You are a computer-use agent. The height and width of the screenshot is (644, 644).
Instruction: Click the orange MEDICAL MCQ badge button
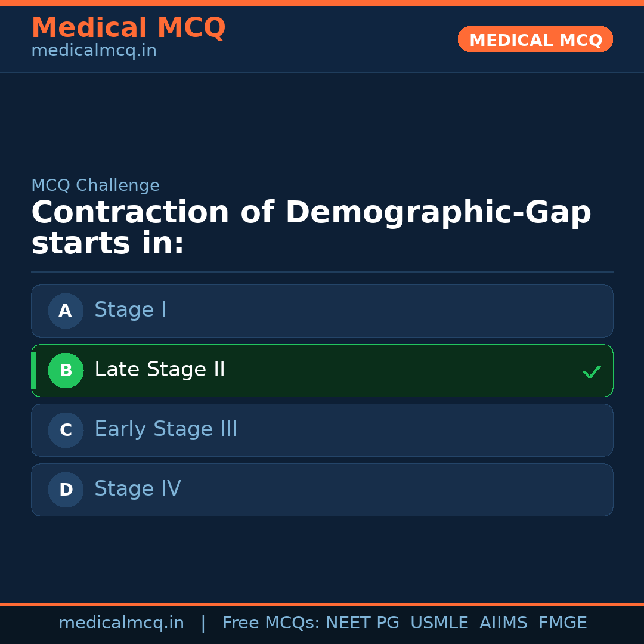tap(535, 39)
